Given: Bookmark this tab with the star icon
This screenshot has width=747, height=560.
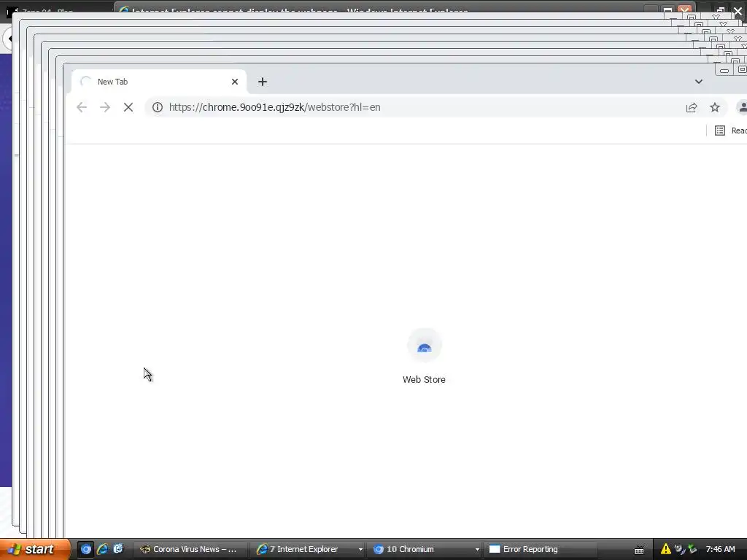Looking at the screenshot, I should click(715, 107).
